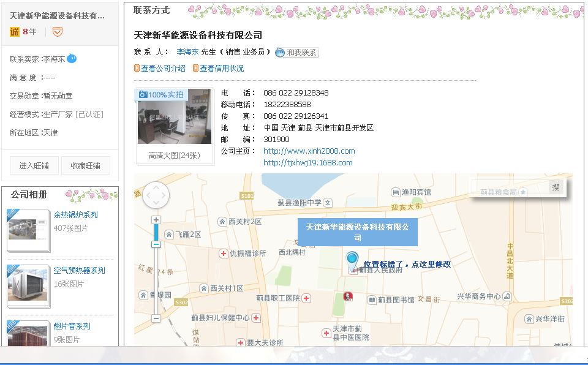
Task: Click the 渔阳宾馆 hotel icon on map
Action: [396, 192]
